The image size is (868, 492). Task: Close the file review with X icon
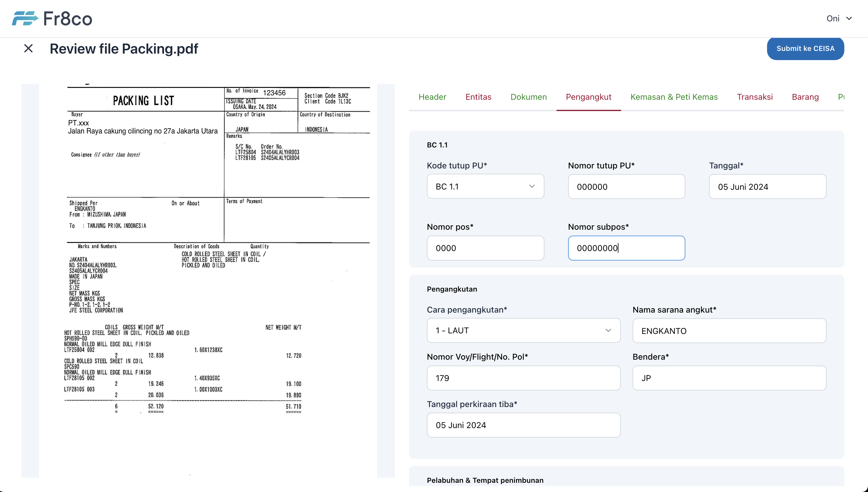[28, 48]
